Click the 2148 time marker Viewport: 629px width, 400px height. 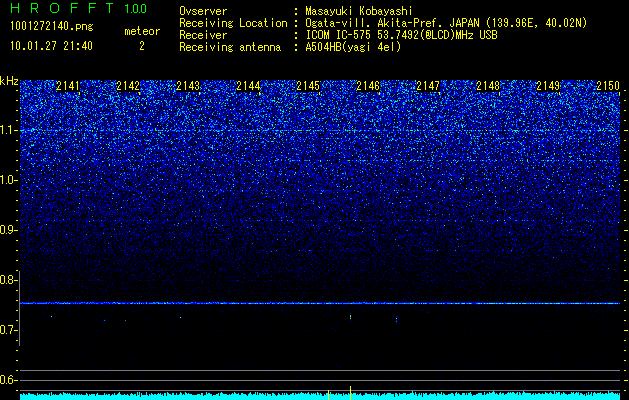coord(488,86)
